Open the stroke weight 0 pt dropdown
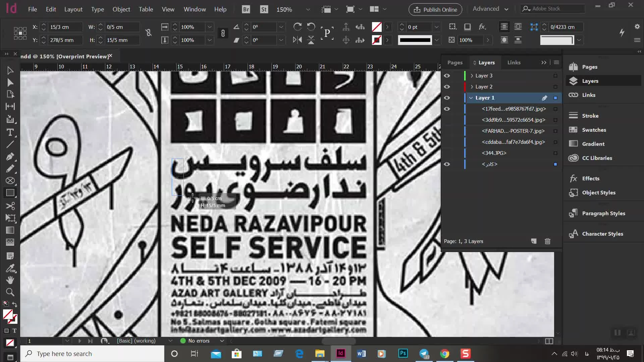This screenshot has height=362, width=644. point(436,27)
